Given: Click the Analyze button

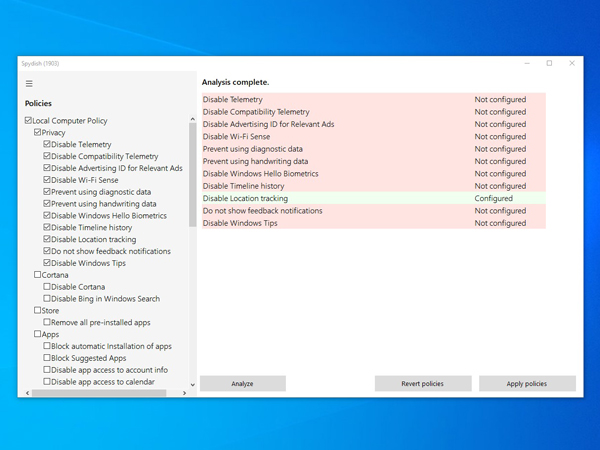Looking at the screenshot, I should [x=242, y=384].
